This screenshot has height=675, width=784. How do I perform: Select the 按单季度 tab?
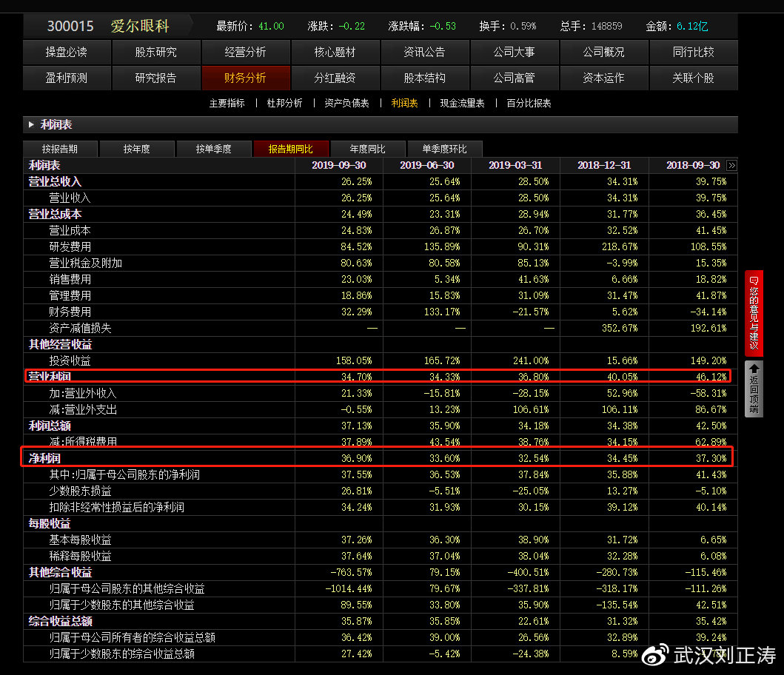point(214,149)
